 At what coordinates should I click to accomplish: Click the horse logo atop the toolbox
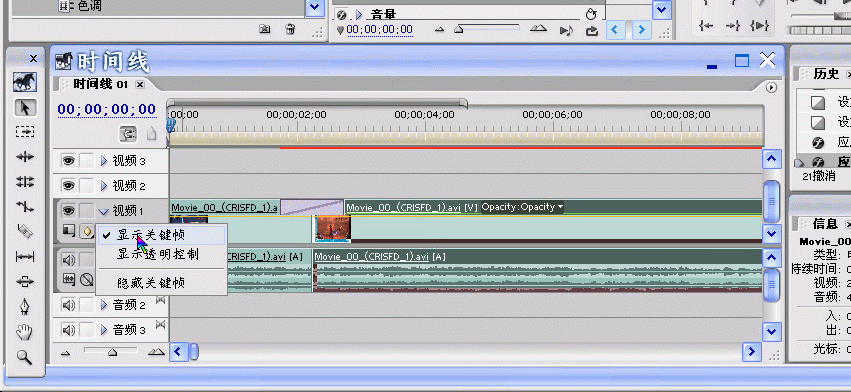point(25,82)
